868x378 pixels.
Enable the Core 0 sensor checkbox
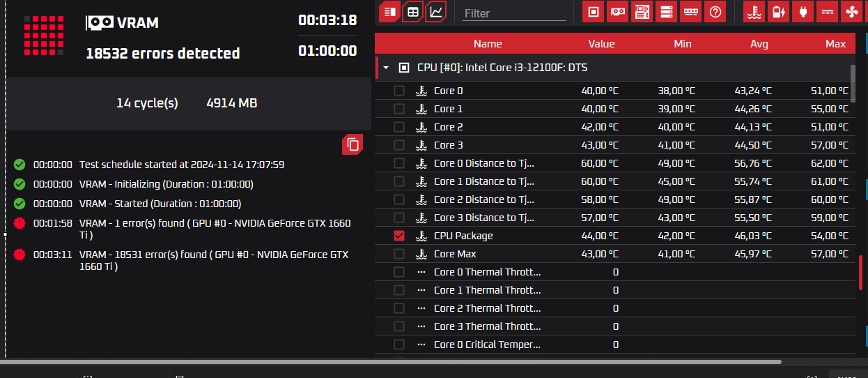[x=399, y=91]
